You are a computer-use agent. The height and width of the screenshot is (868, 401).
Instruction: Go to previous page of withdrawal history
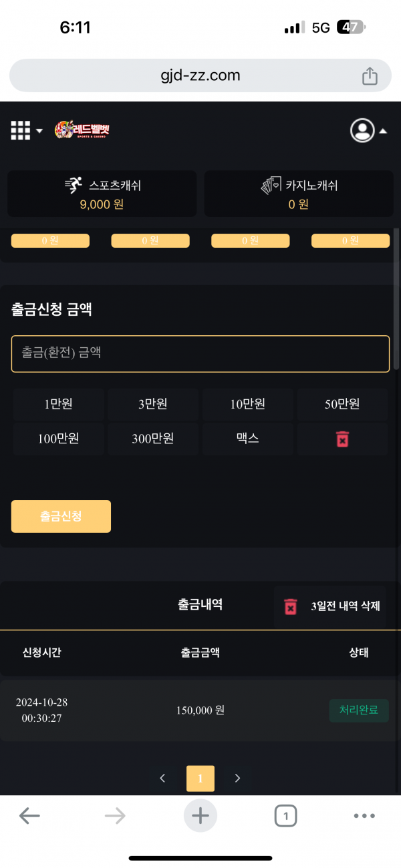tap(162, 778)
